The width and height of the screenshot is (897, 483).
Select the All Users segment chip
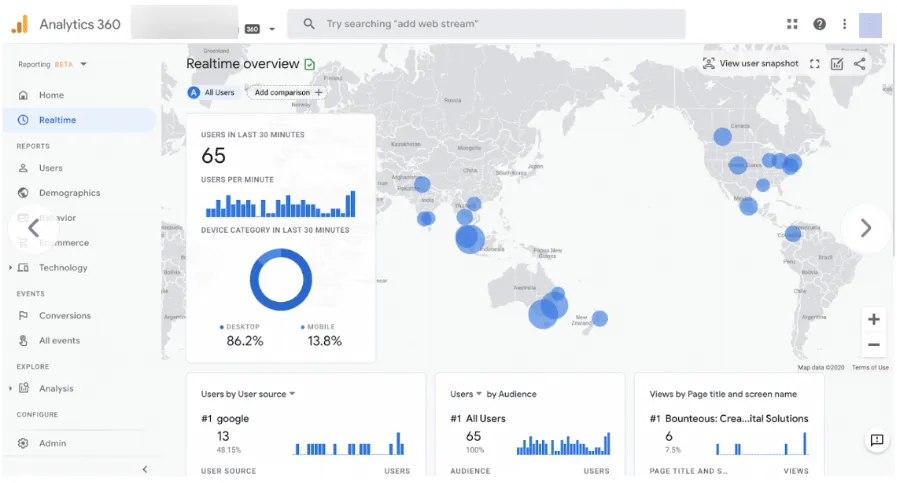click(x=212, y=93)
